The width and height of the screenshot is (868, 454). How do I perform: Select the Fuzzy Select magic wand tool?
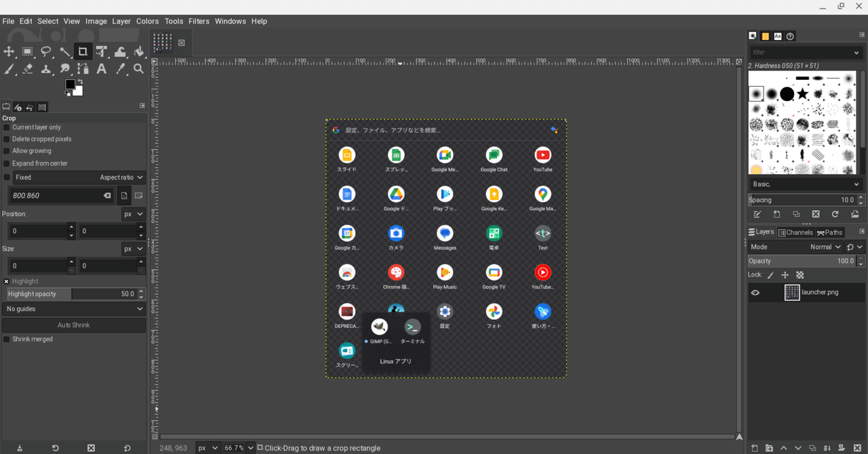(64, 51)
